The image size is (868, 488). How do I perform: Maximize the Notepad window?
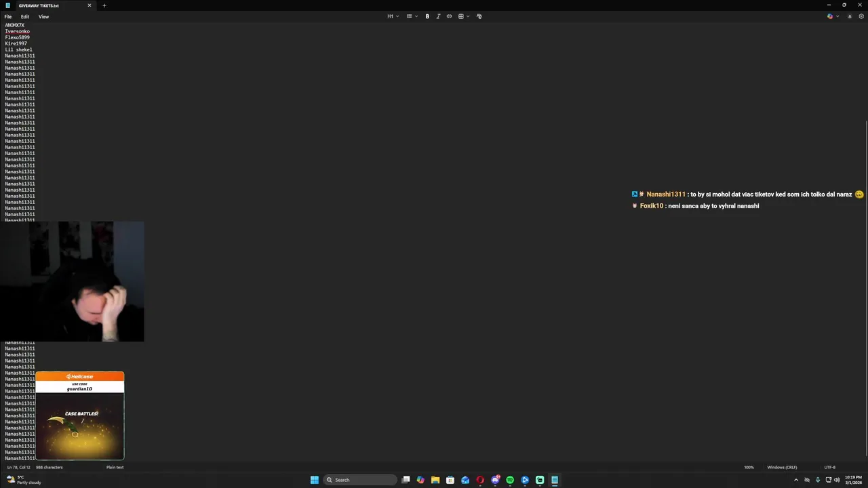844,5
